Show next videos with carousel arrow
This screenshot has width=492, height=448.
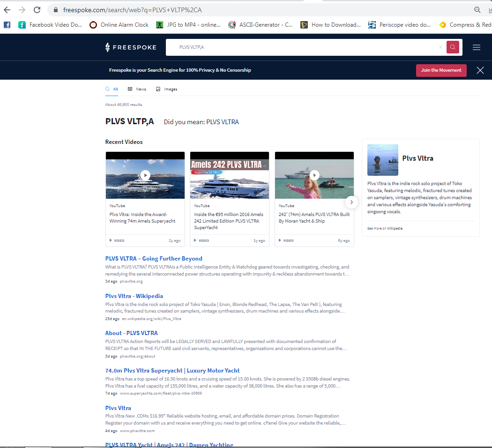coord(351,202)
